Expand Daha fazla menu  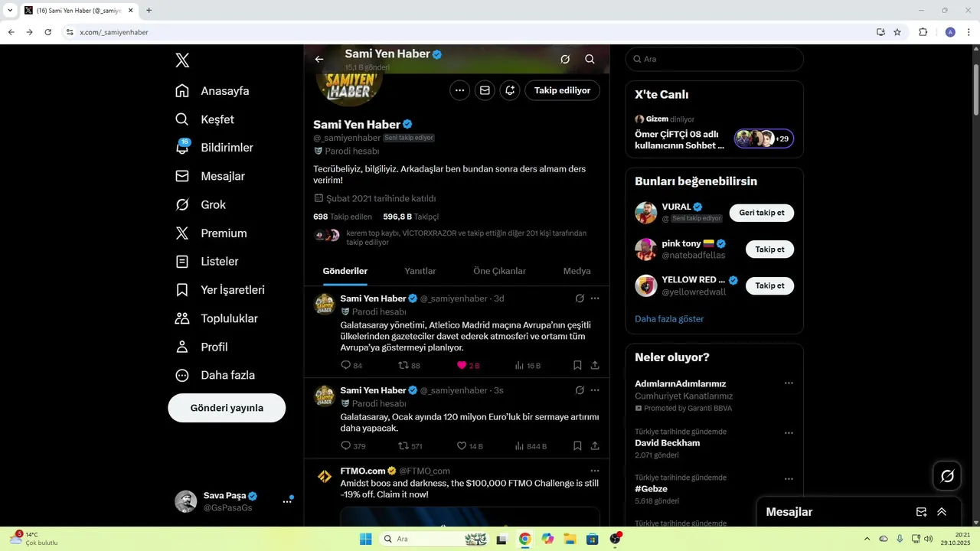click(x=216, y=375)
